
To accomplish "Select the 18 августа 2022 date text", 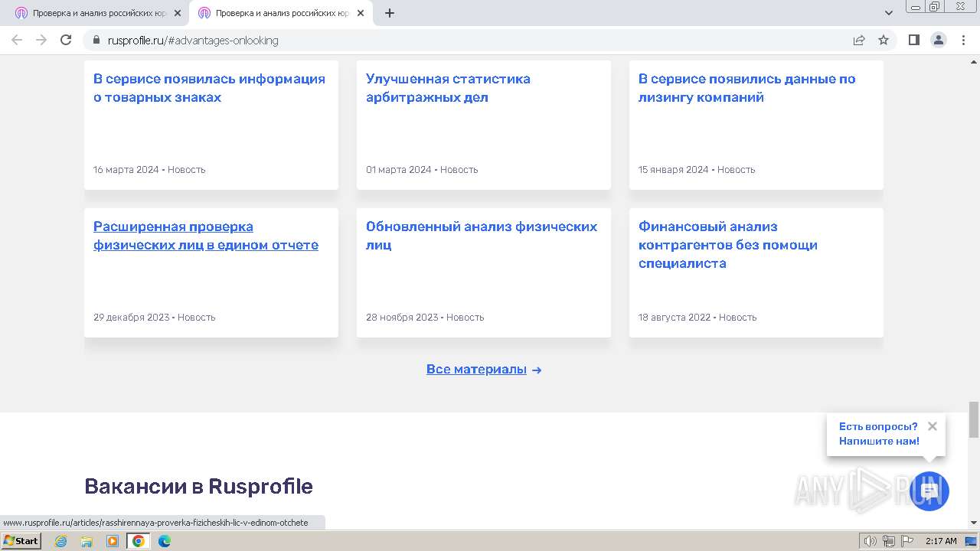I will 675,318.
